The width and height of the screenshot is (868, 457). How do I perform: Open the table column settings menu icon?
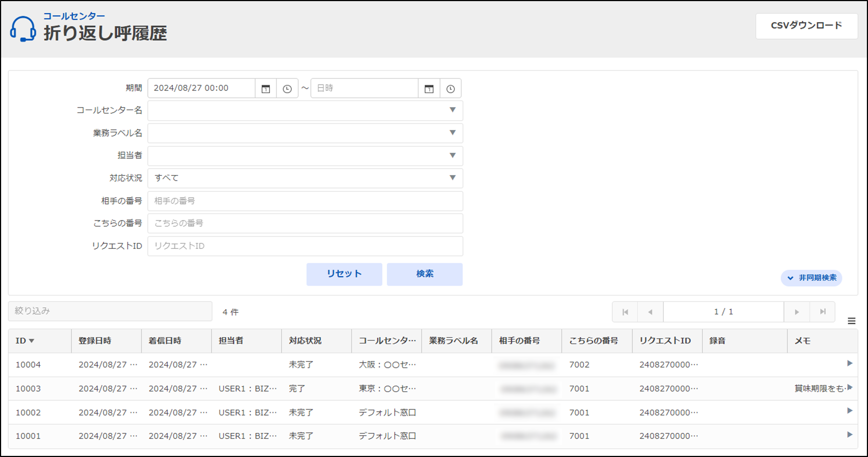pos(851,321)
